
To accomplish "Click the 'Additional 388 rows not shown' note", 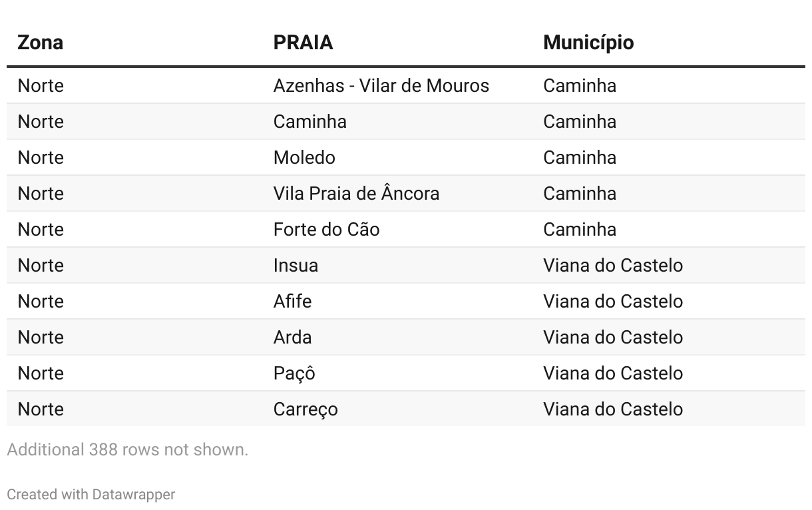I will click(x=127, y=450).
